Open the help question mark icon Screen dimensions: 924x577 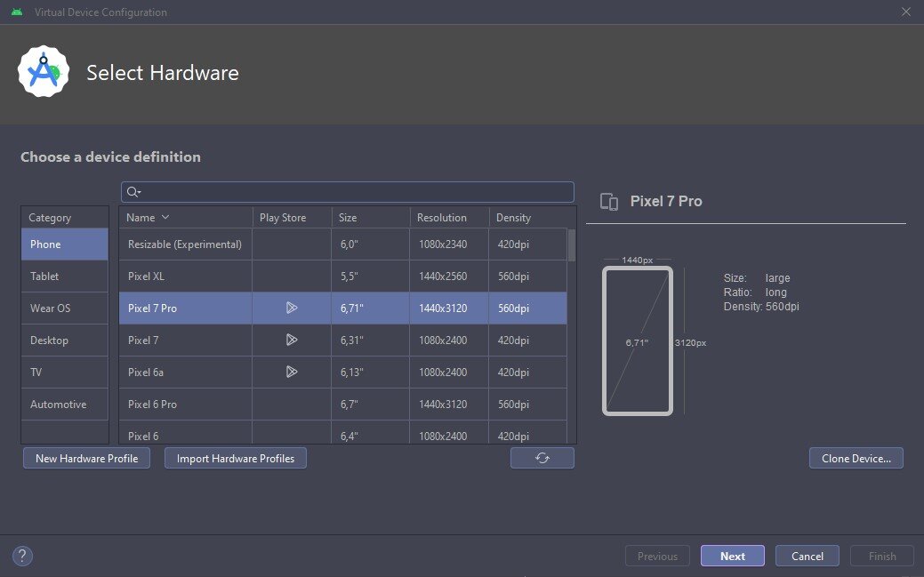pyautogui.click(x=22, y=556)
